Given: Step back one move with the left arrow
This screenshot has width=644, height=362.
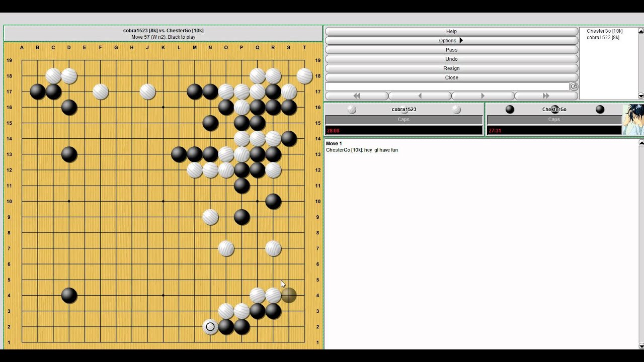Looking at the screenshot, I should [x=420, y=96].
